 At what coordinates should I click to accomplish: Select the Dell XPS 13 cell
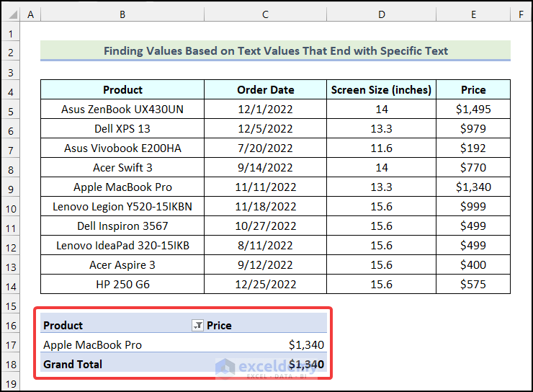[122, 129]
